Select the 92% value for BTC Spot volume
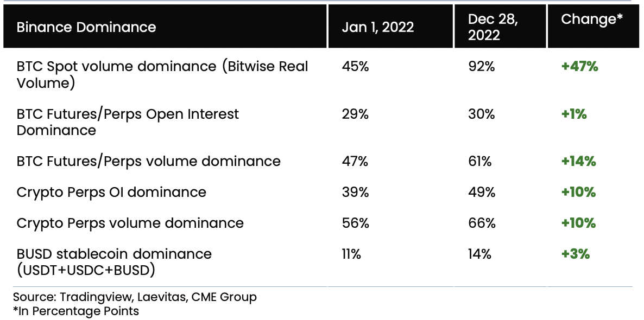Viewport: 644px width, 320px height. click(x=481, y=67)
